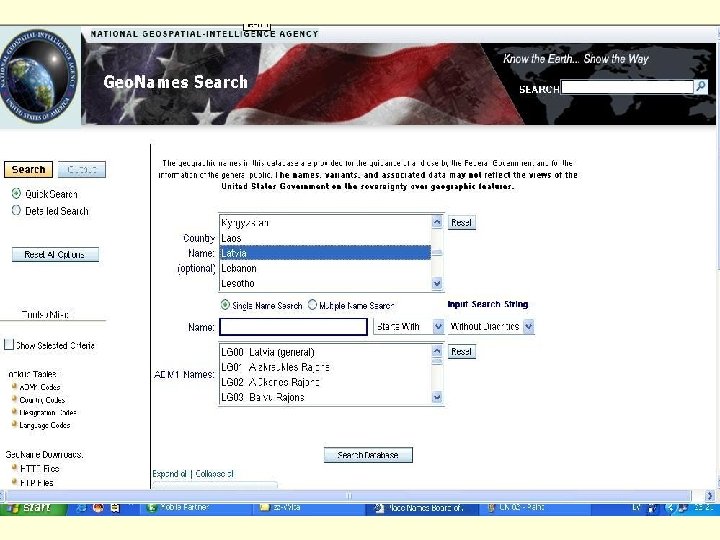
Task: Open the Language Codes lookup link
Action: tap(44, 425)
